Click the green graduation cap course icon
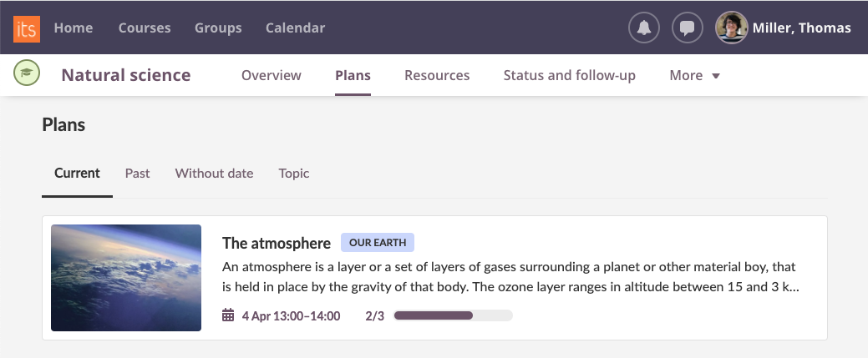868x358 pixels. coord(28,74)
